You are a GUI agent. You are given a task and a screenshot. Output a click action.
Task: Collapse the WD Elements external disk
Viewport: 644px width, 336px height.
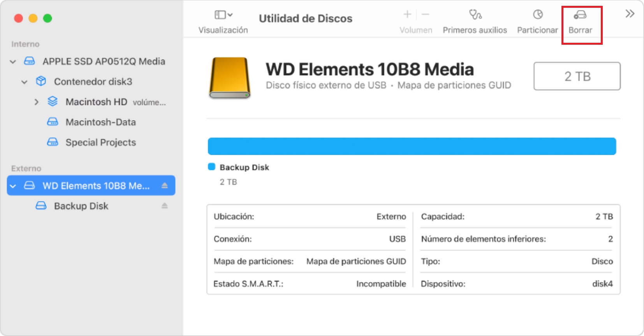tap(13, 186)
